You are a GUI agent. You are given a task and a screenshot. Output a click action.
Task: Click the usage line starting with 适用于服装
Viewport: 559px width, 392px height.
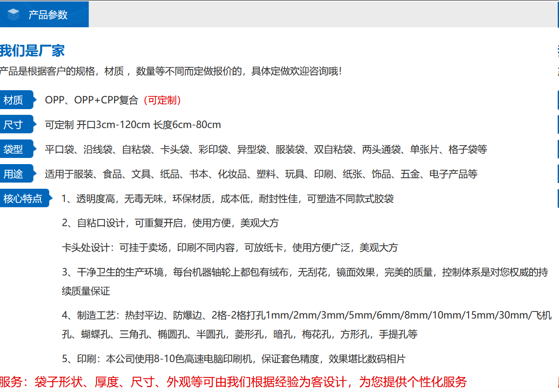[x=261, y=174]
